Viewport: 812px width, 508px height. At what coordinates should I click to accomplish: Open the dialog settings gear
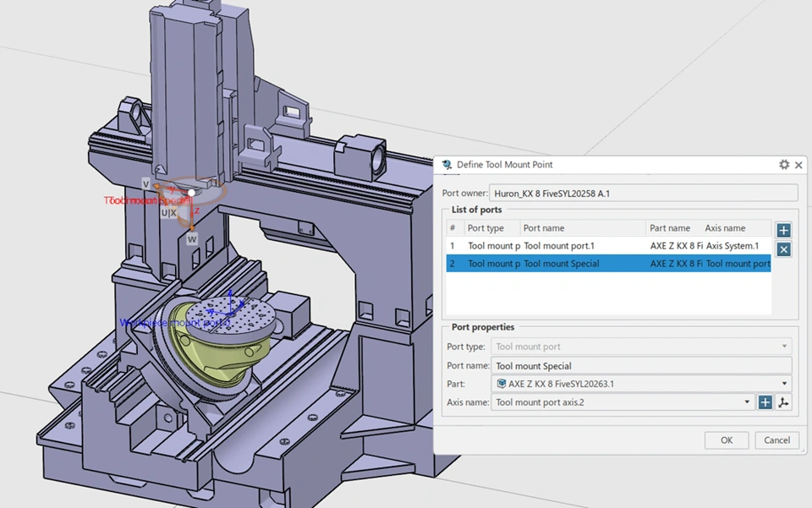click(784, 165)
